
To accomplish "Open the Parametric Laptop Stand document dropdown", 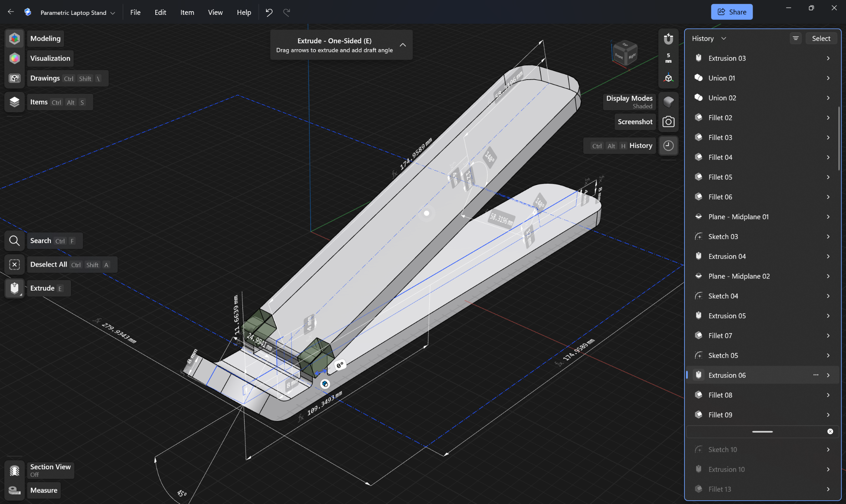I will coord(78,13).
